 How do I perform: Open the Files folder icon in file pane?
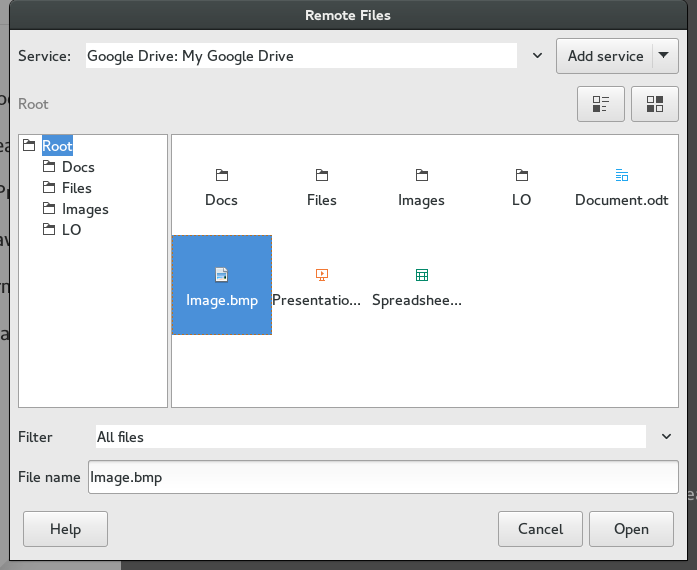coord(322,175)
